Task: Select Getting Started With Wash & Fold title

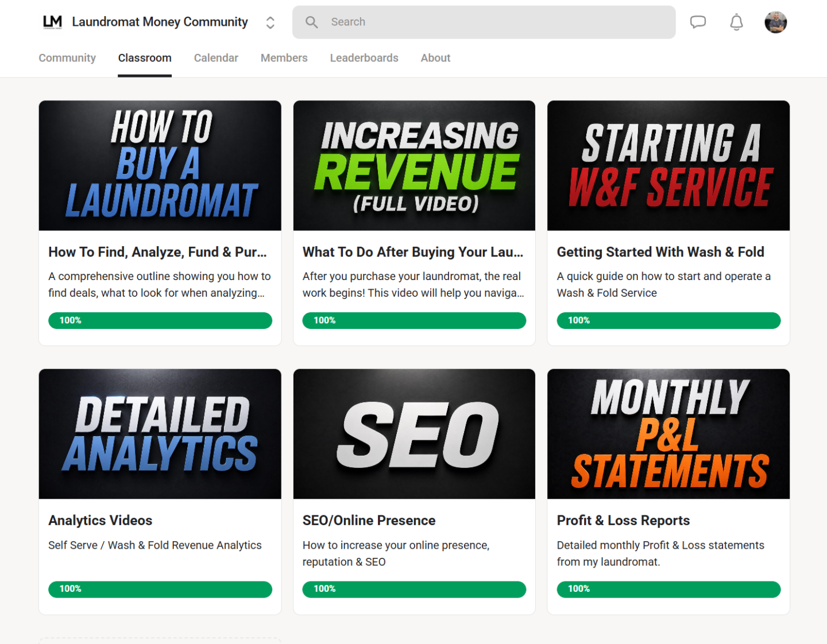Action: tap(660, 252)
